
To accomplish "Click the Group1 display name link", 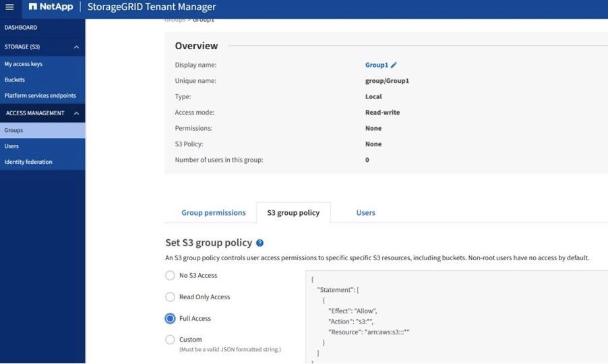I will point(376,65).
